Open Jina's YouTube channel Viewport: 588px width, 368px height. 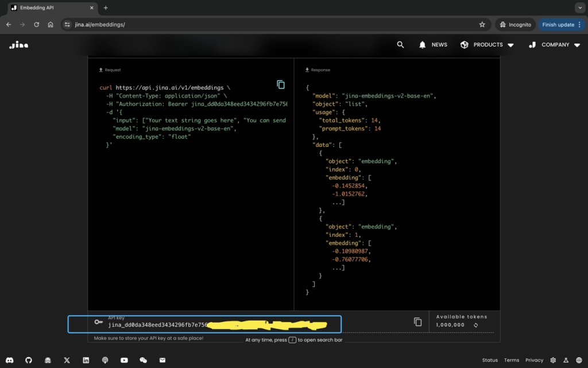click(x=124, y=360)
